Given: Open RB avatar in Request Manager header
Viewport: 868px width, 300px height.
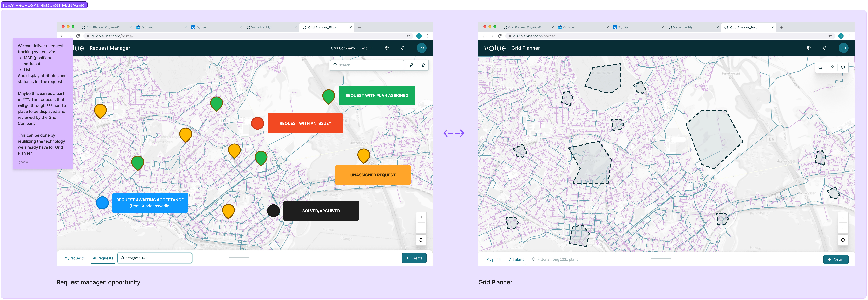Looking at the screenshot, I should click(x=422, y=48).
